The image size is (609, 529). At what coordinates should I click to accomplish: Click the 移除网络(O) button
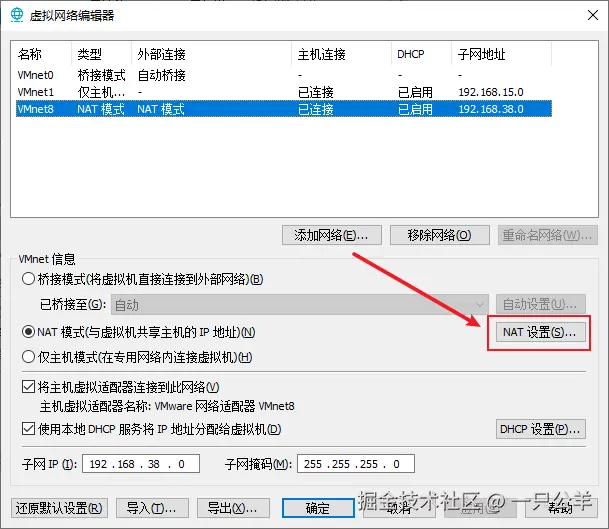point(439,235)
